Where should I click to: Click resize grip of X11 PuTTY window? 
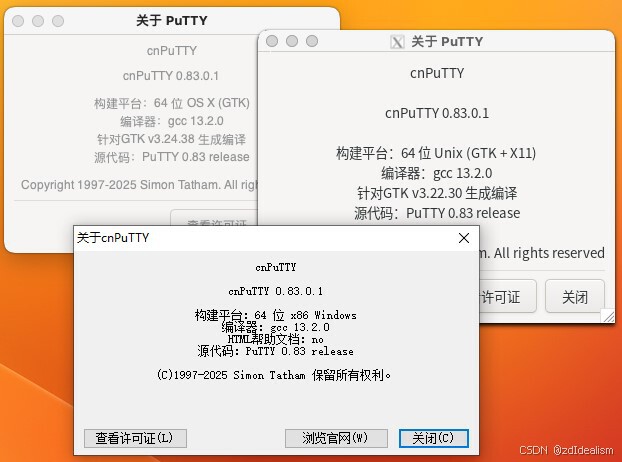608,316
